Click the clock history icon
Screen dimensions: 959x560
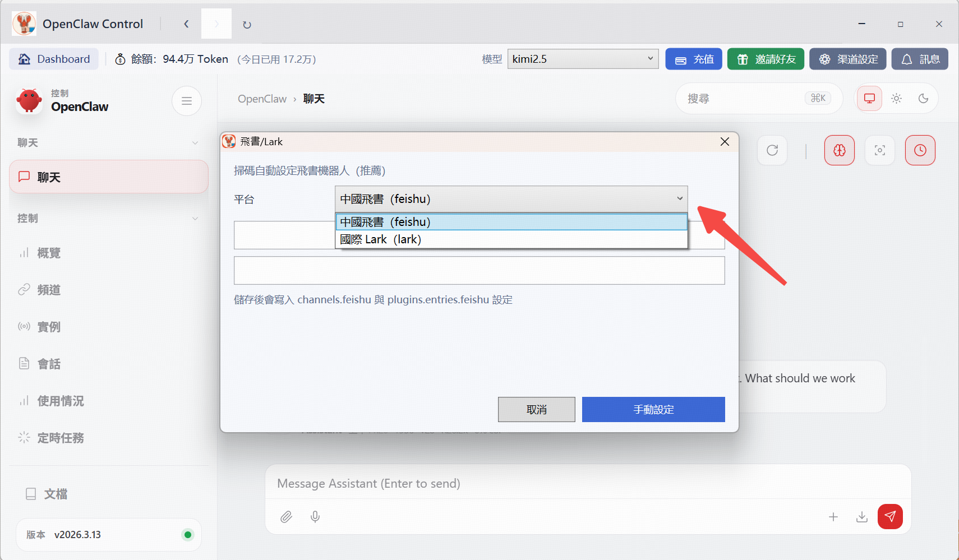(920, 150)
